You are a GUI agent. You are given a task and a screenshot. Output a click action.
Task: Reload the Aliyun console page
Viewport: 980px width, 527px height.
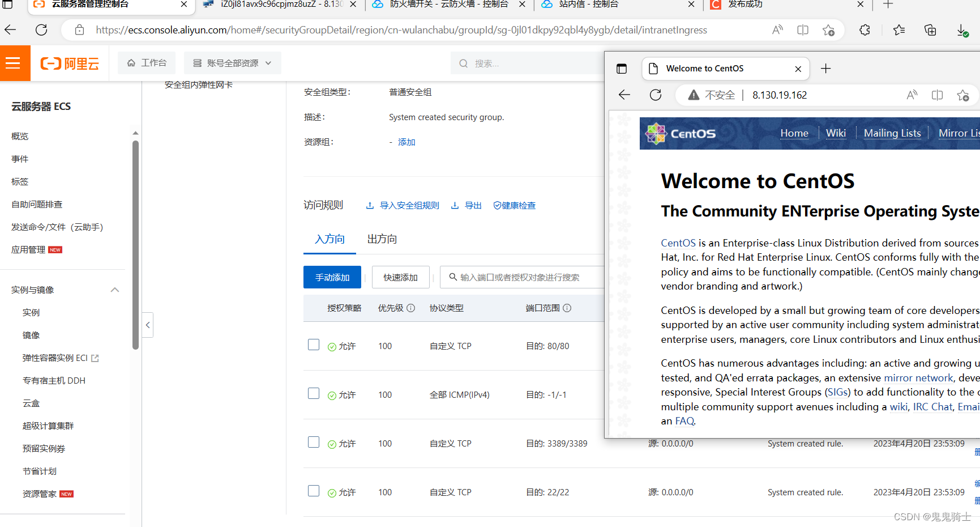point(41,30)
